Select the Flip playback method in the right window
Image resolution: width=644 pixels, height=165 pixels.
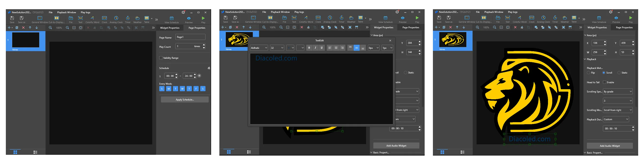[x=588, y=73]
